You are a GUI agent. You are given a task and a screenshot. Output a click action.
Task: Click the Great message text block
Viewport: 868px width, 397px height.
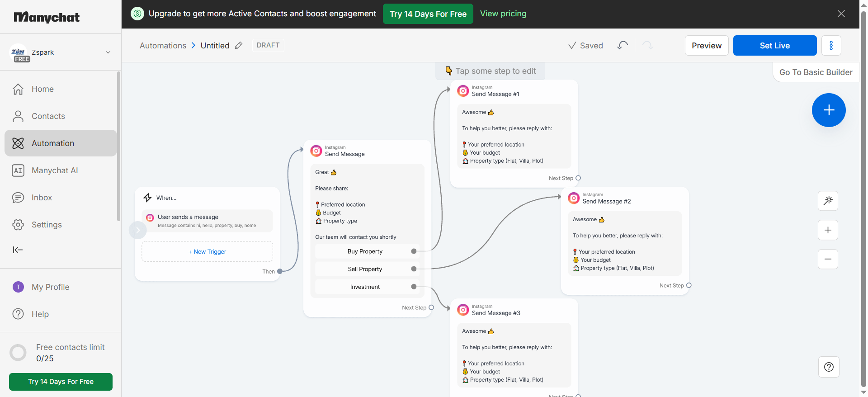point(367,204)
